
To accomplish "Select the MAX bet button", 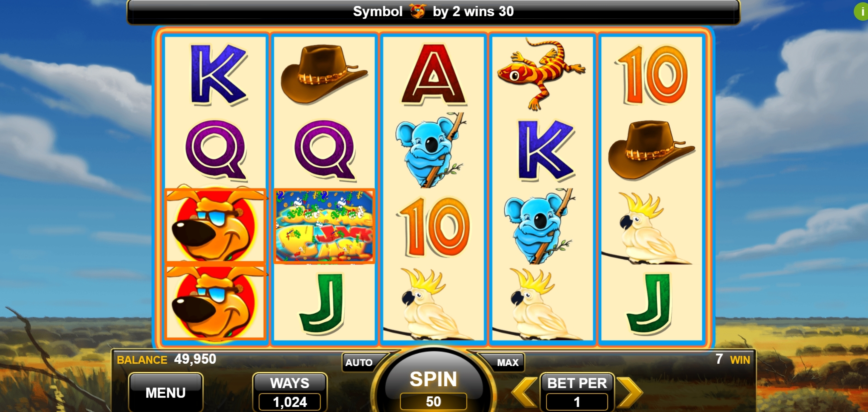I will pos(507,362).
